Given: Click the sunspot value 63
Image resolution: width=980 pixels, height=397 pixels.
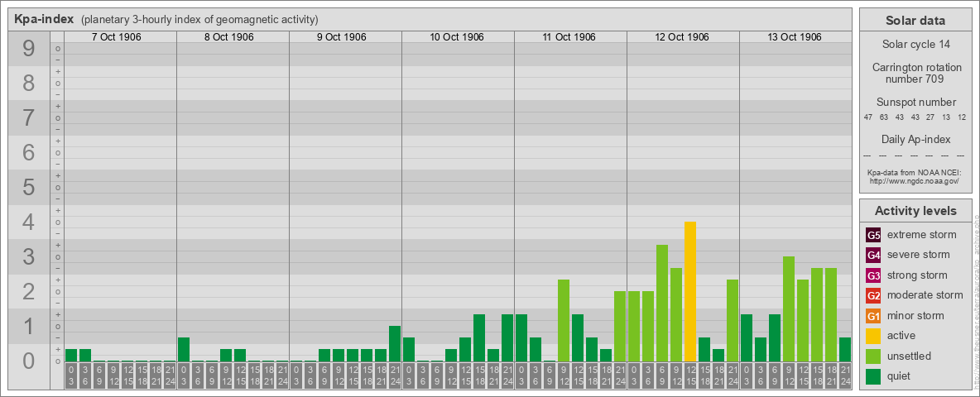Looking at the screenshot, I should (884, 117).
